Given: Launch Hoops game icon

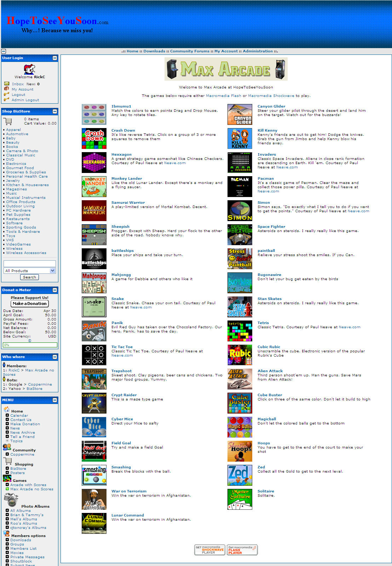Looking at the screenshot, I should coord(240,451).
